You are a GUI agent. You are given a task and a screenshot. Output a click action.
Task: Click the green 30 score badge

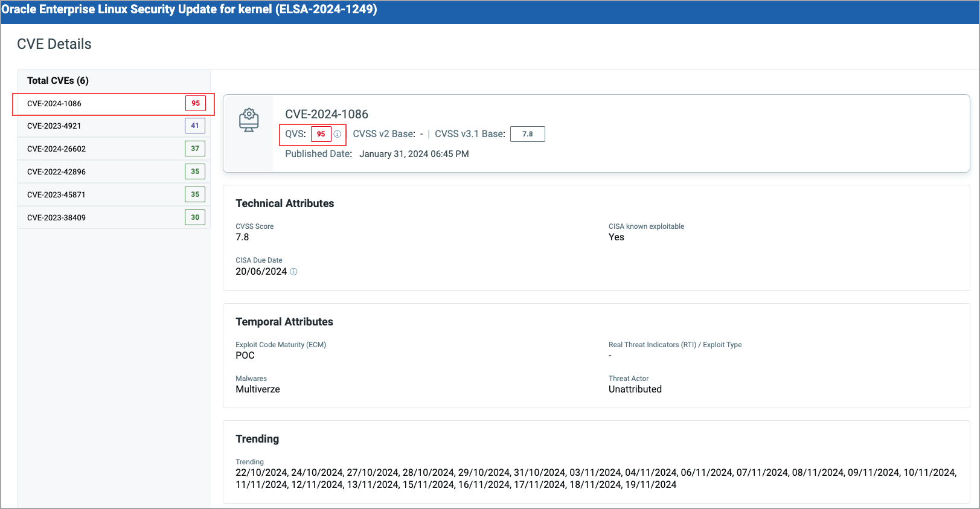click(x=195, y=217)
